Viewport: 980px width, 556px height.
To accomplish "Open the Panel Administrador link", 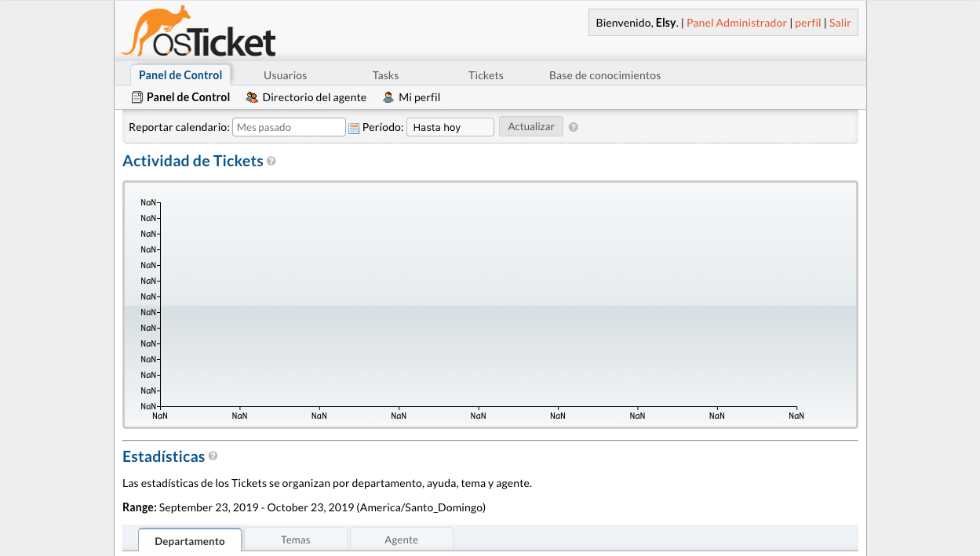I will (x=736, y=23).
